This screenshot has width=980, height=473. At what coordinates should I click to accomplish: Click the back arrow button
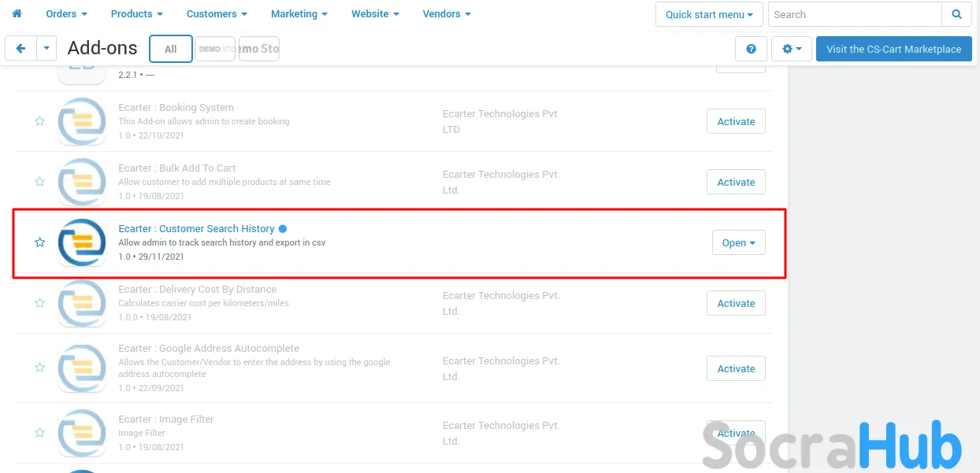click(x=20, y=49)
